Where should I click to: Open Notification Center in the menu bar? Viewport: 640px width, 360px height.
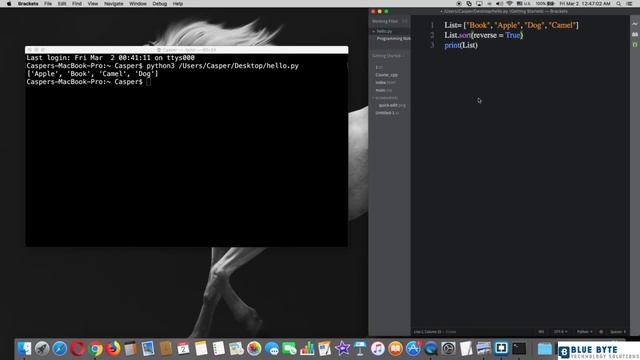coord(630,4)
